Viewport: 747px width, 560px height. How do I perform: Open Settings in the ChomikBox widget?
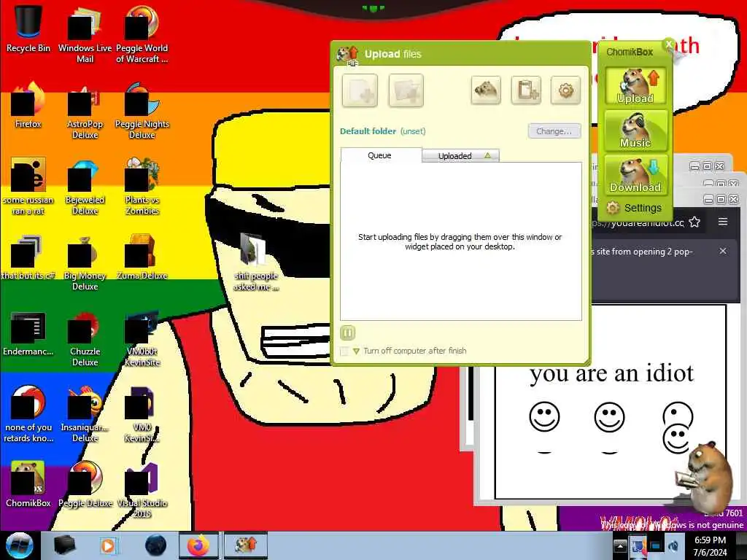[635, 208]
